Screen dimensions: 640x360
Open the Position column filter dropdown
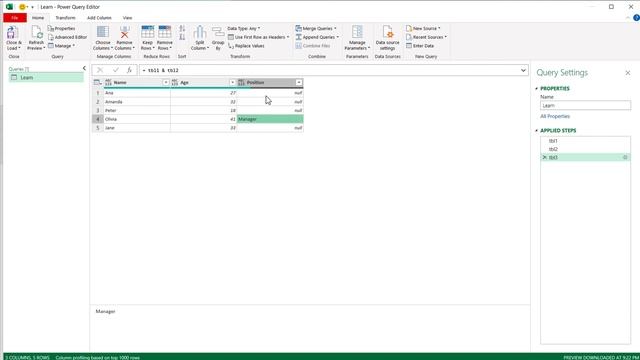coord(299,82)
